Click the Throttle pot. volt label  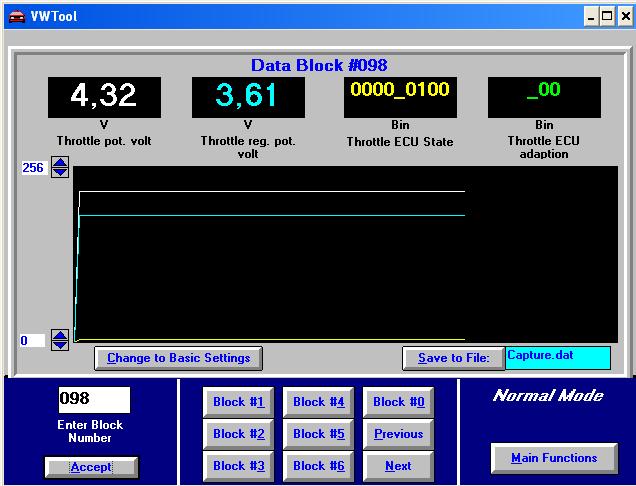[104, 141]
